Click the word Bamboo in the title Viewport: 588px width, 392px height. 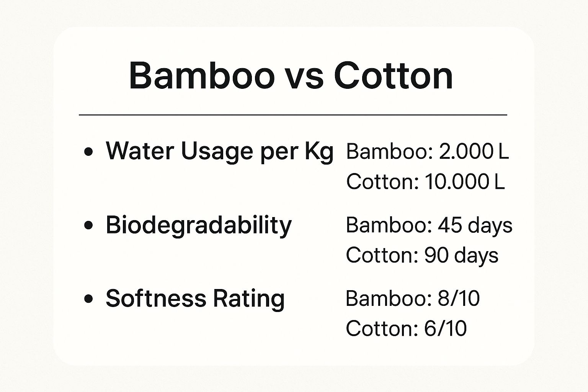202,75
